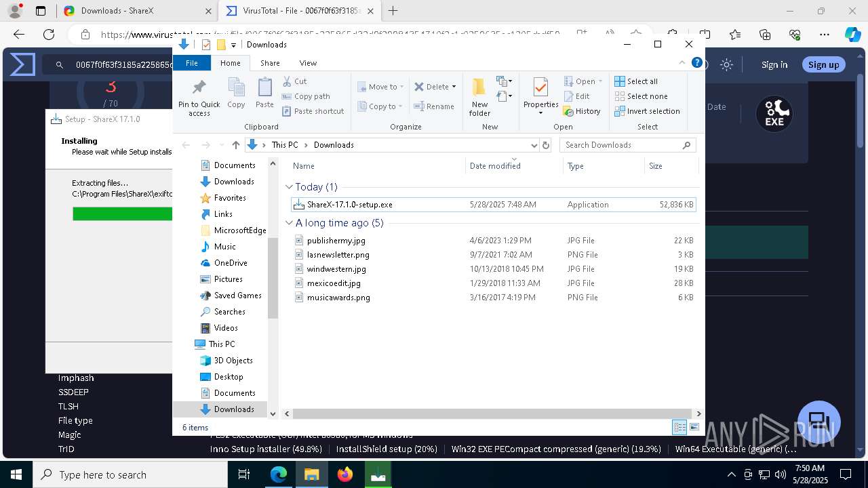
Task: Open Microsoft Edge from the taskbar
Action: (279, 474)
